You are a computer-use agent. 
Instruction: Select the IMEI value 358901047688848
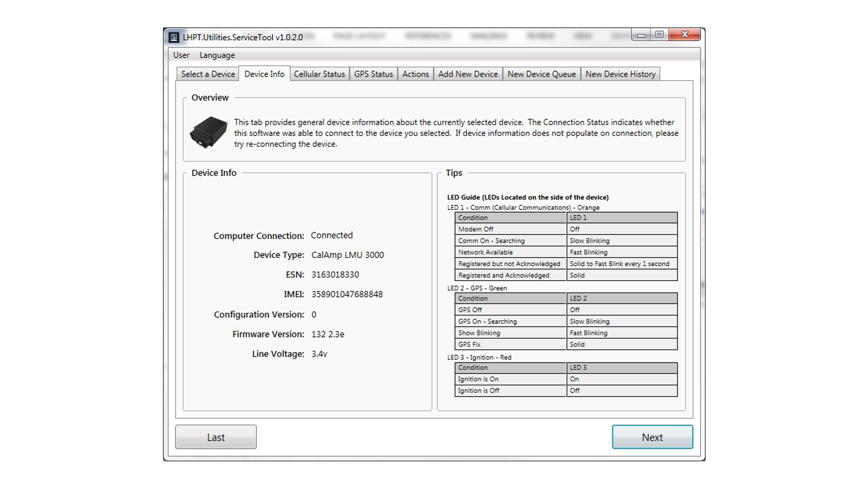point(347,295)
